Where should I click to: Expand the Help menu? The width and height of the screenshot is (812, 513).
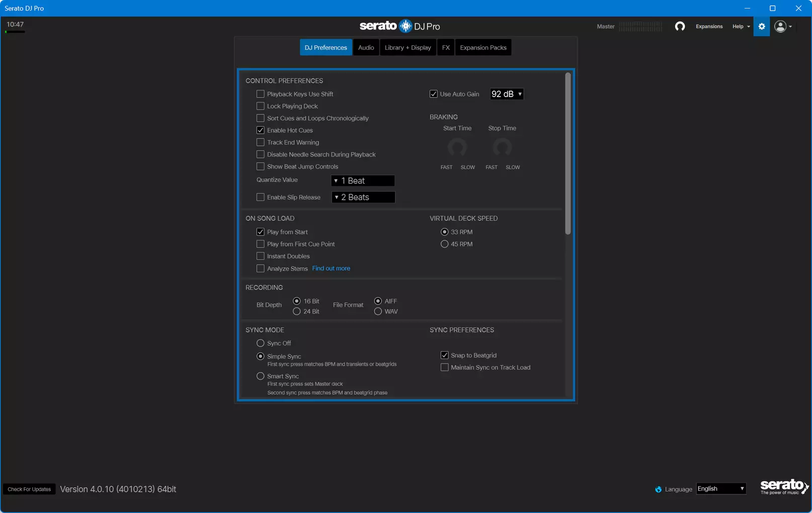(x=741, y=26)
